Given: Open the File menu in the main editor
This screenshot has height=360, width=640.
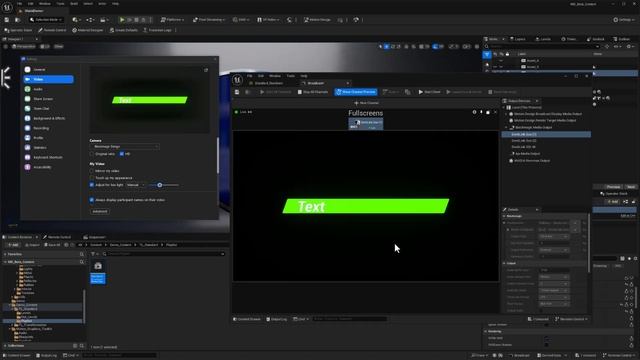Looking at the screenshot, I should (19, 4).
